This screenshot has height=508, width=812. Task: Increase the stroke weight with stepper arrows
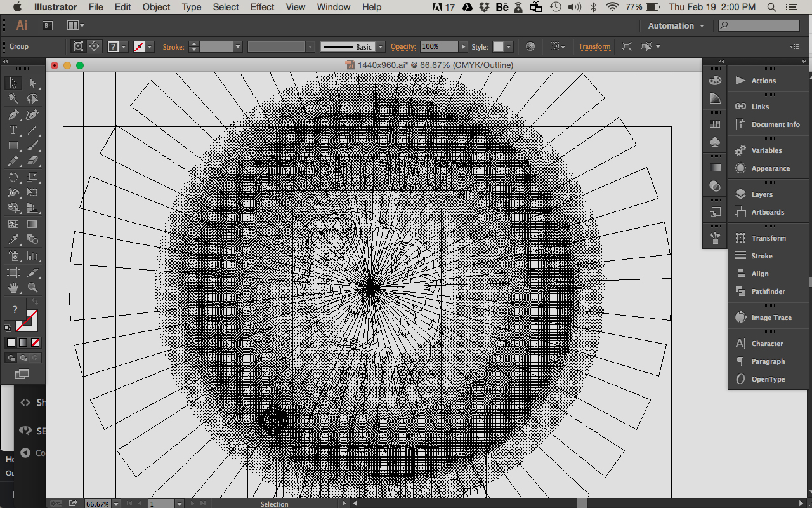point(194,44)
